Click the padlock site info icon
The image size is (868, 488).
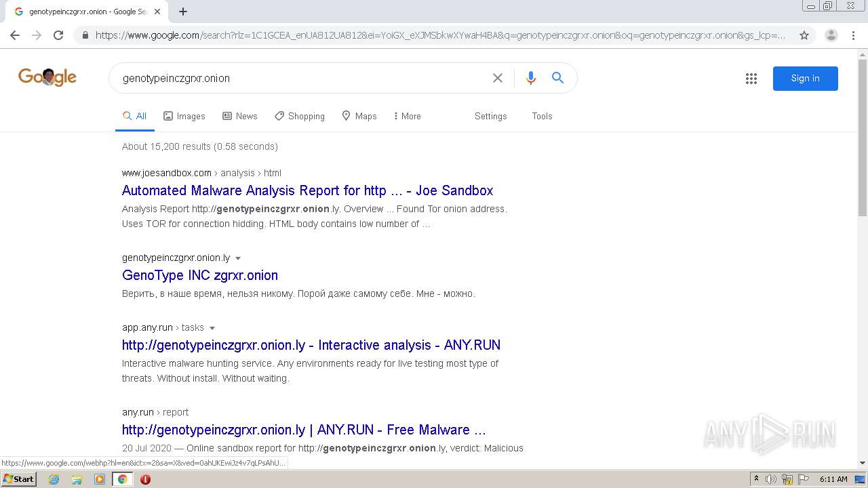85,35
